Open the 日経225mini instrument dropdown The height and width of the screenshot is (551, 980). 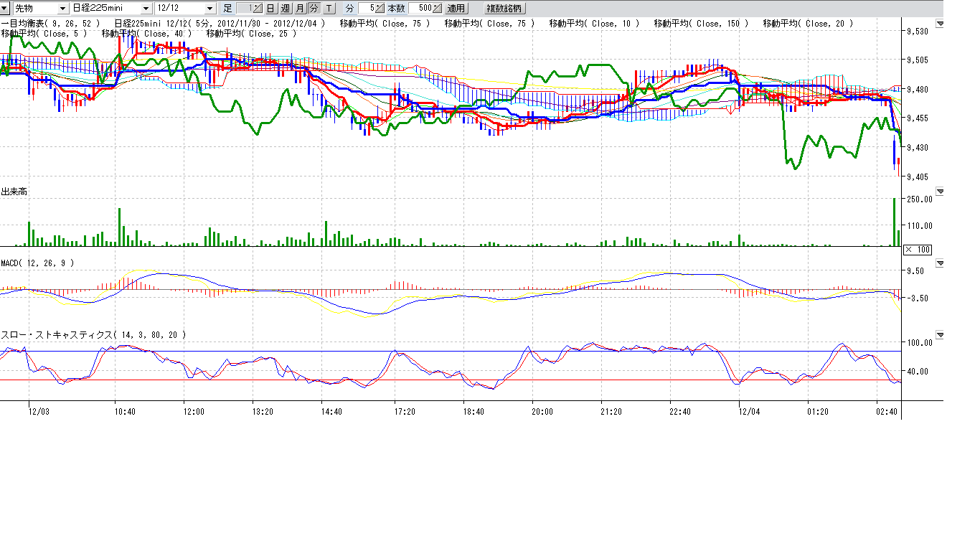[x=146, y=9]
